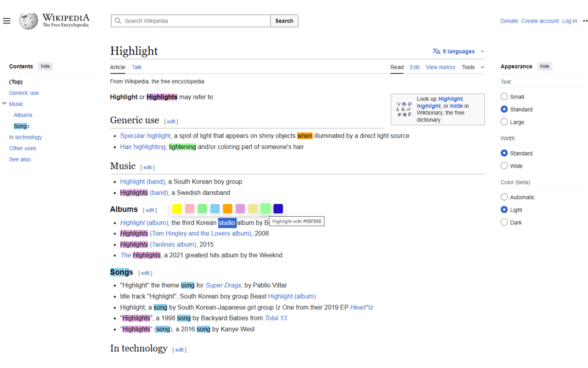588x368 pixels.
Task: Click the Create account link
Action: coord(540,21)
